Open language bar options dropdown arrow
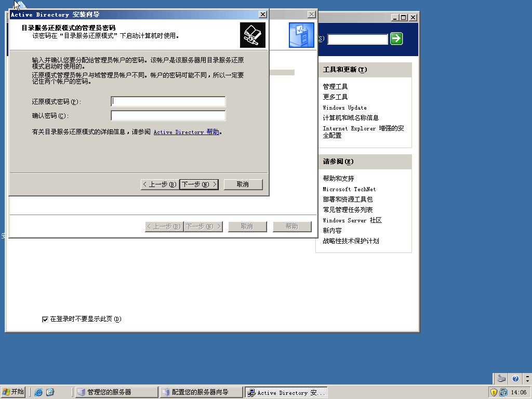This screenshot has height=399, width=532. click(x=527, y=379)
